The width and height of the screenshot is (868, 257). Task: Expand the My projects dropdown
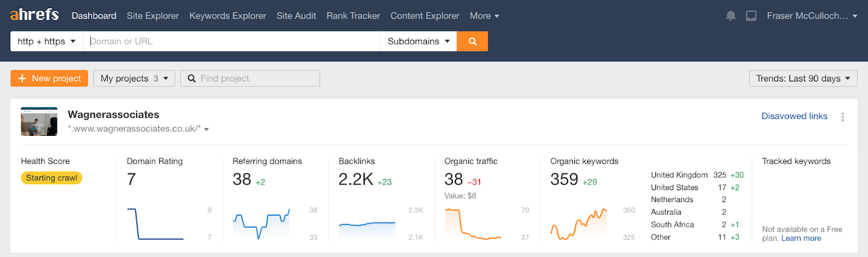click(134, 78)
